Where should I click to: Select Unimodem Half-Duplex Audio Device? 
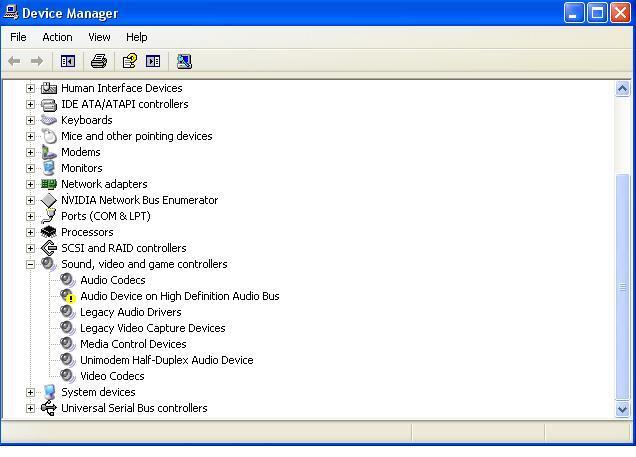pyautogui.click(x=167, y=360)
